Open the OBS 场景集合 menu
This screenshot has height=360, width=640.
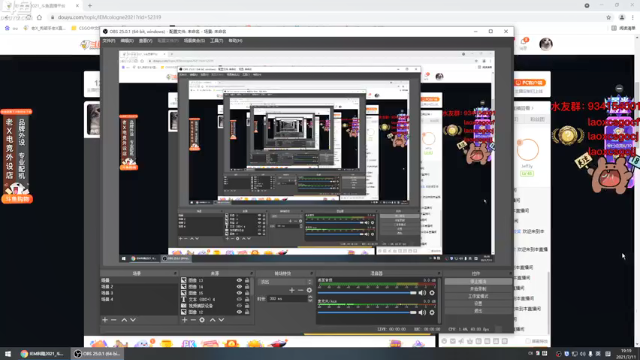click(194, 41)
